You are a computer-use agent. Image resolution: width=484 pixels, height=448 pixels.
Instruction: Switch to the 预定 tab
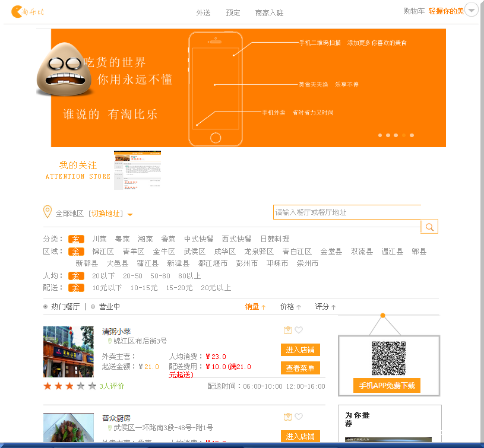pos(232,12)
